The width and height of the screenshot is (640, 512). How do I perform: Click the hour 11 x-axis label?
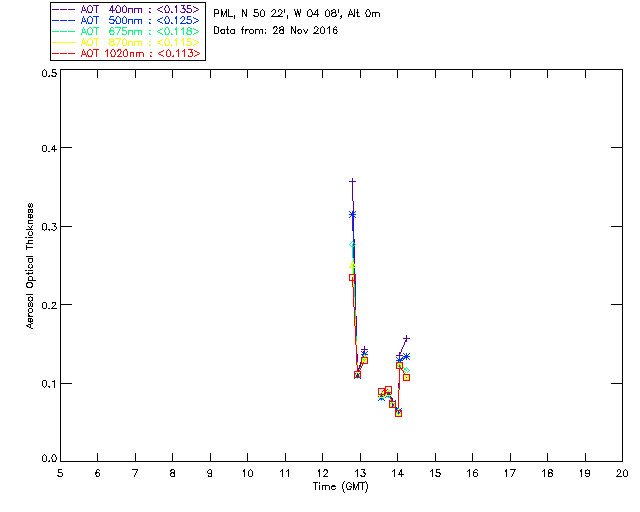tap(285, 473)
